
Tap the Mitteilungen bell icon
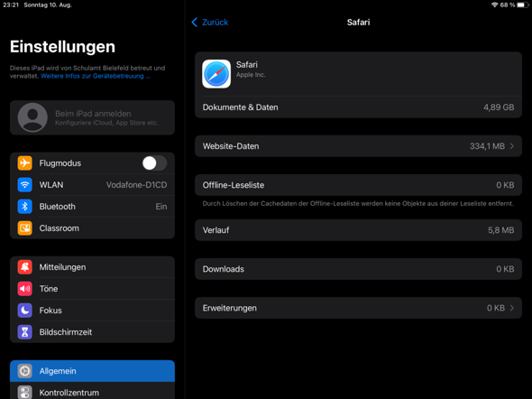pyautogui.click(x=24, y=267)
